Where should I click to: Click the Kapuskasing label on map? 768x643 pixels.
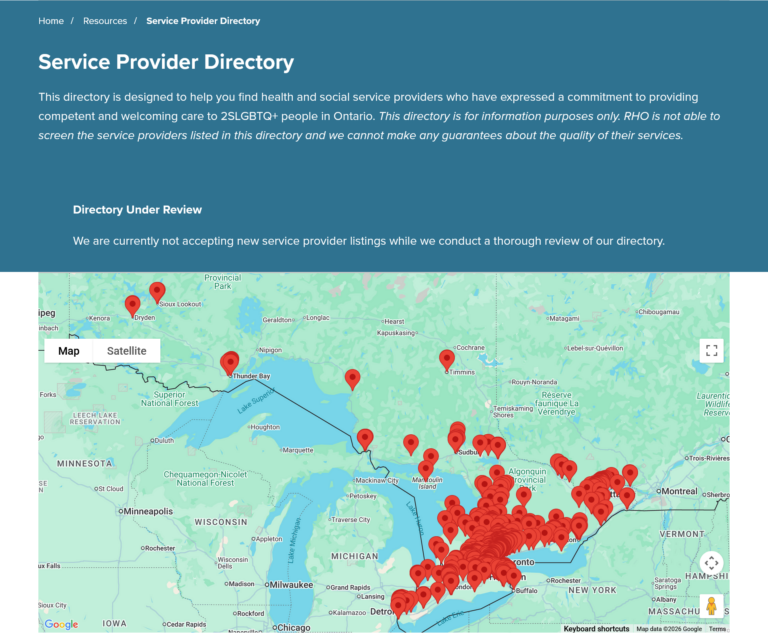pyautogui.click(x=396, y=333)
